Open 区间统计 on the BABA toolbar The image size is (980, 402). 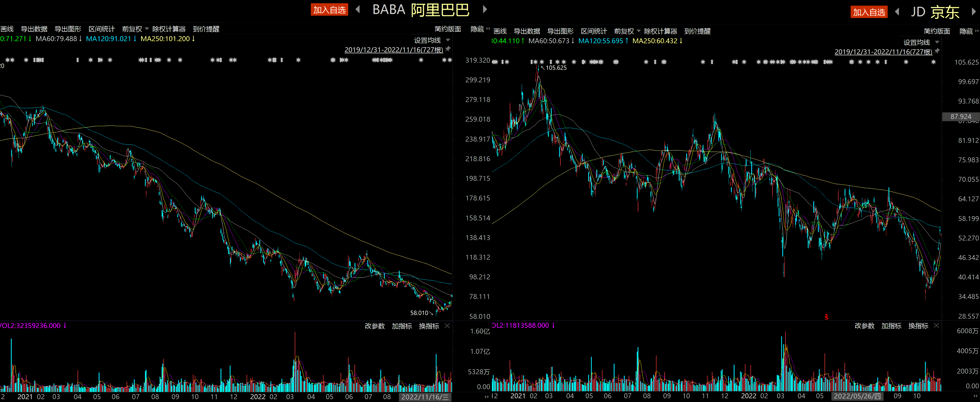pyautogui.click(x=102, y=29)
